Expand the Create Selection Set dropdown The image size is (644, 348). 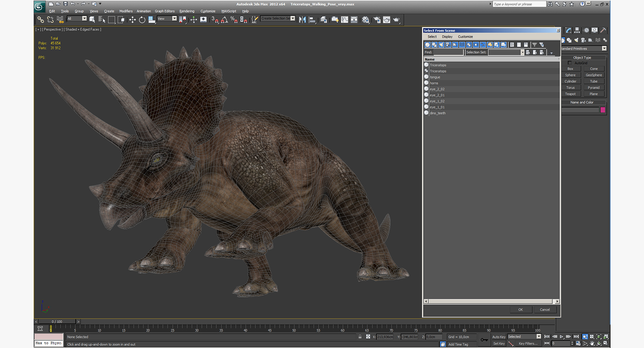(x=292, y=18)
